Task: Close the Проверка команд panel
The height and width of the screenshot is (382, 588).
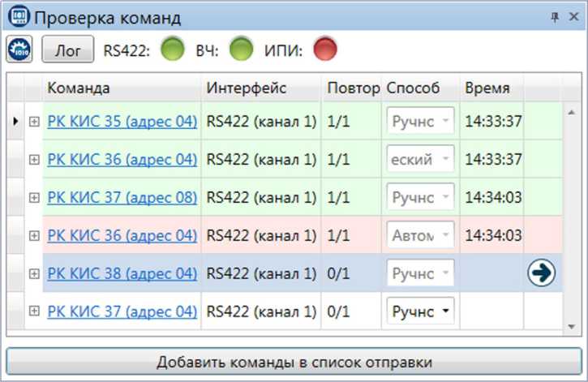Action: [x=573, y=16]
